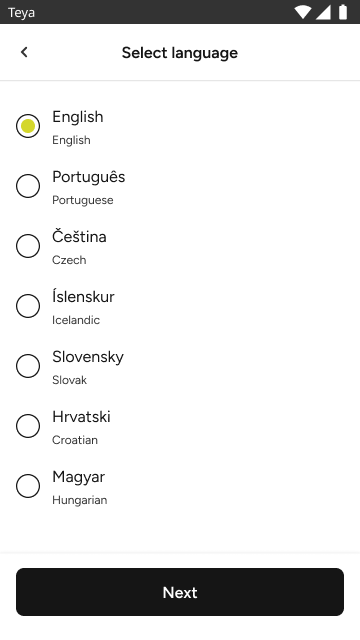360x640 pixels.
Task: Click the Next button
Action: (180, 592)
